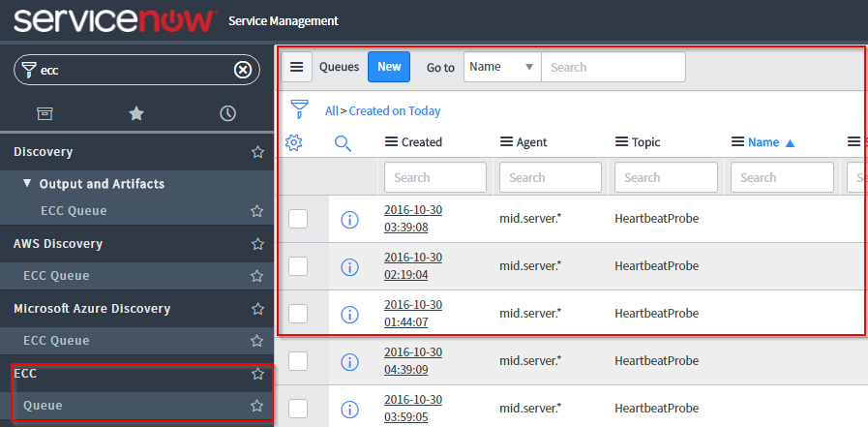Star the Queue module under ECC
The width and height of the screenshot is (868, 427).
pos(256,406)
